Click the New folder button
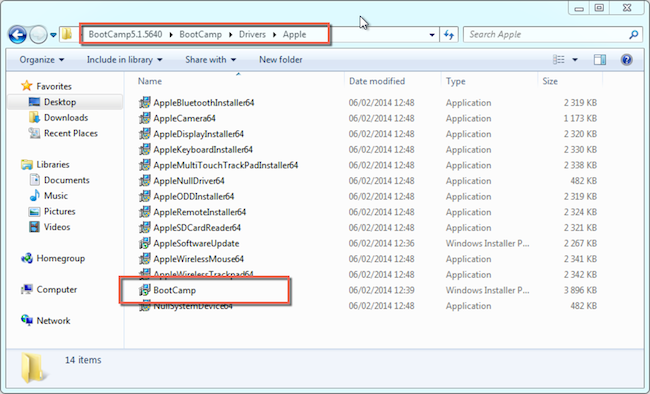 281,60
